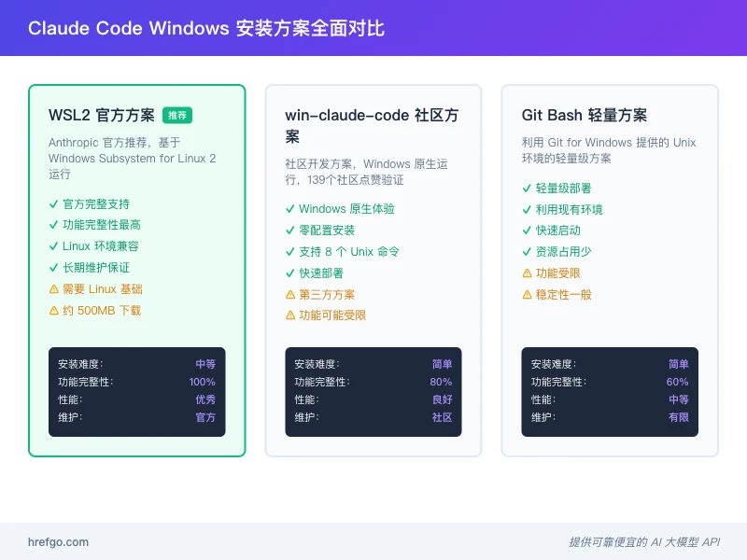Click the 社区 maintenance value
Screen dimensions: 747x560
coord(442,417)
